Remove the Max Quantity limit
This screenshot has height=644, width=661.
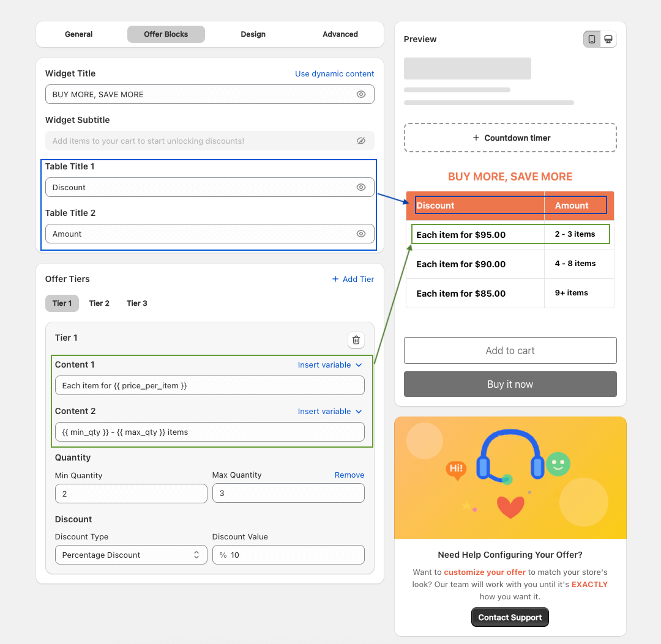[349, 475]
